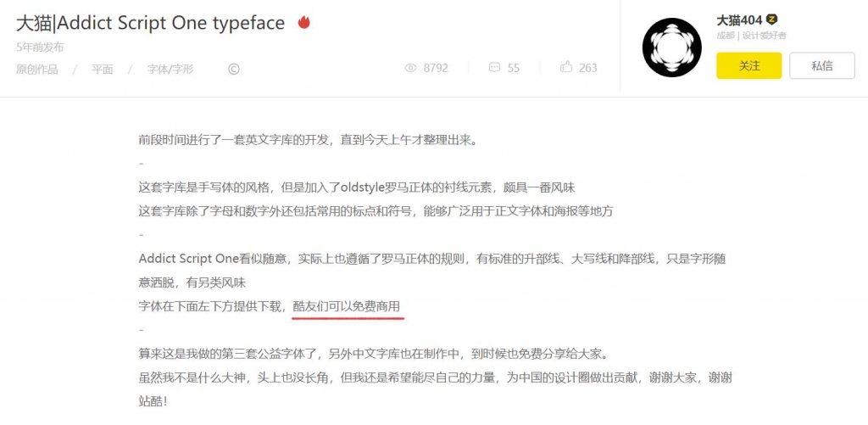Click underlined text 酷友们可以免费商用
Viewport: 868px width, 425px height.
coord(347,306)
